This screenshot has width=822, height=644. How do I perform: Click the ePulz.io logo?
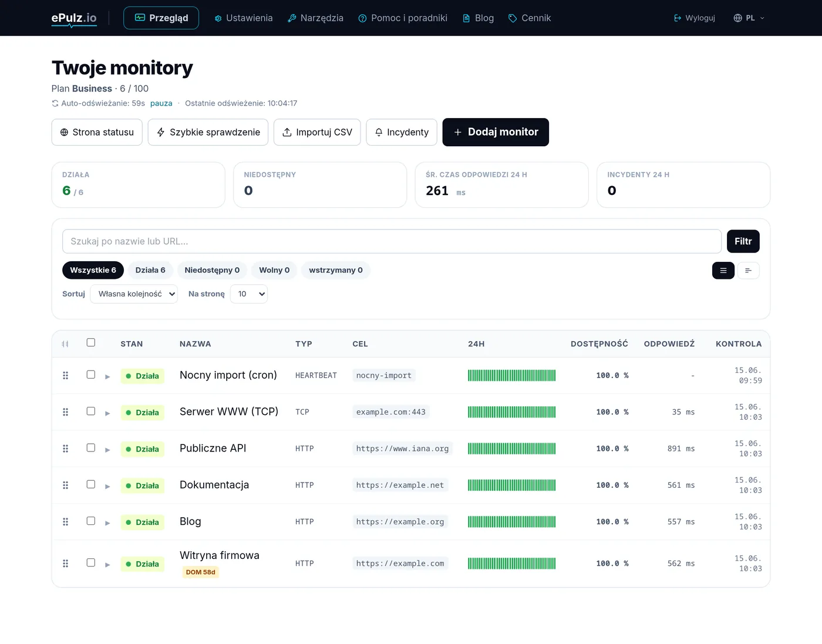pyautogui.click(x=74, y=18)
